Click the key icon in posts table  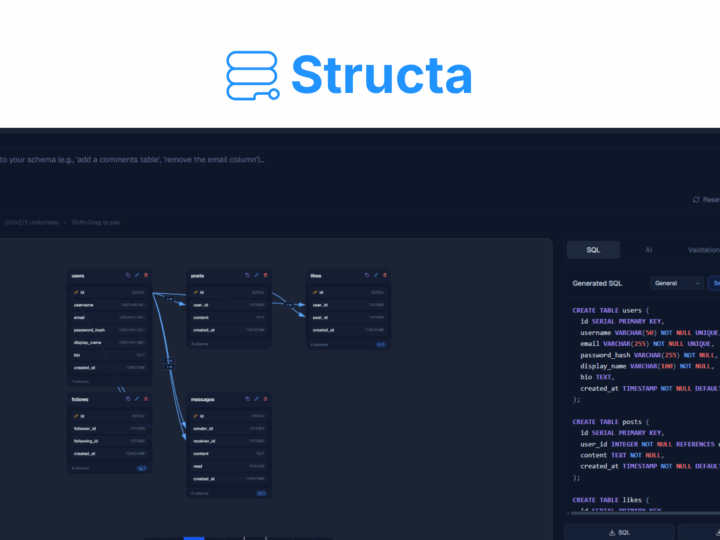point(196,292)
